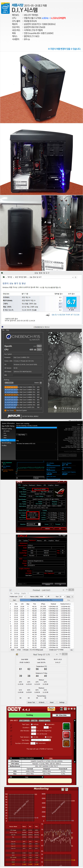This screenshot has height=868, width=83.
Task: Click OK in second CPU-Z window
Action: point(60,585)
